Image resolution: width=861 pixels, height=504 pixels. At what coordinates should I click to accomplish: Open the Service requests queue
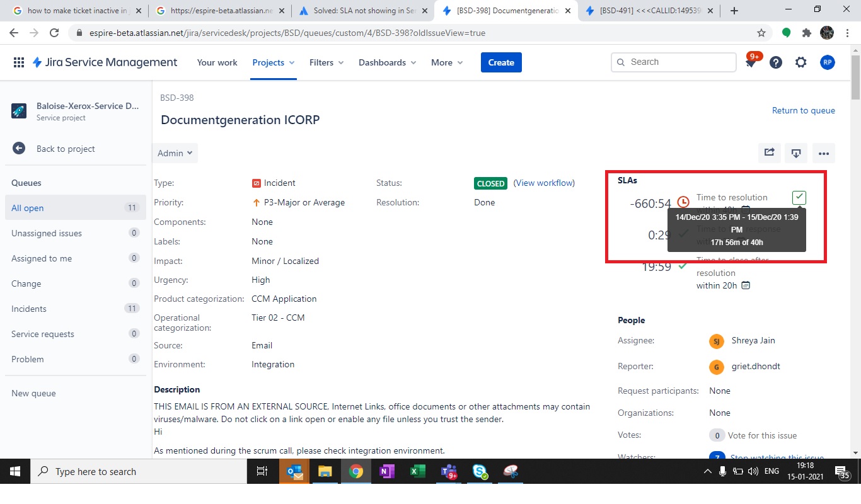click(76, 334)
